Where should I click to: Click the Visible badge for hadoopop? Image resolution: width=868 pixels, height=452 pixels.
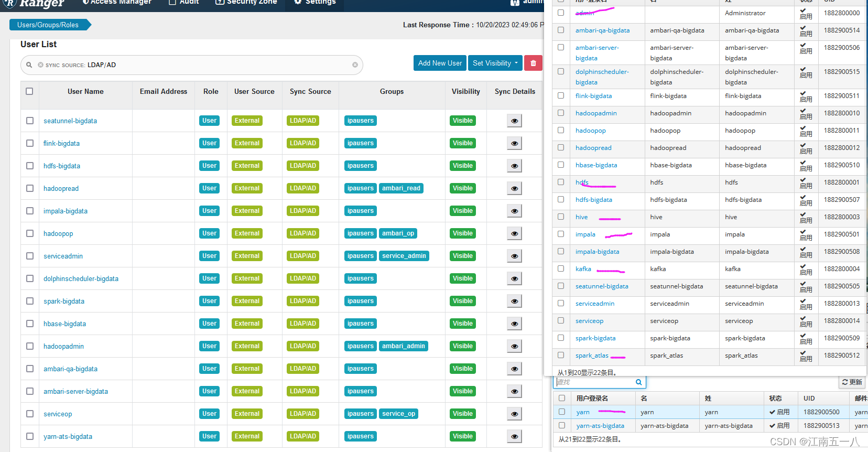(463, 233)
